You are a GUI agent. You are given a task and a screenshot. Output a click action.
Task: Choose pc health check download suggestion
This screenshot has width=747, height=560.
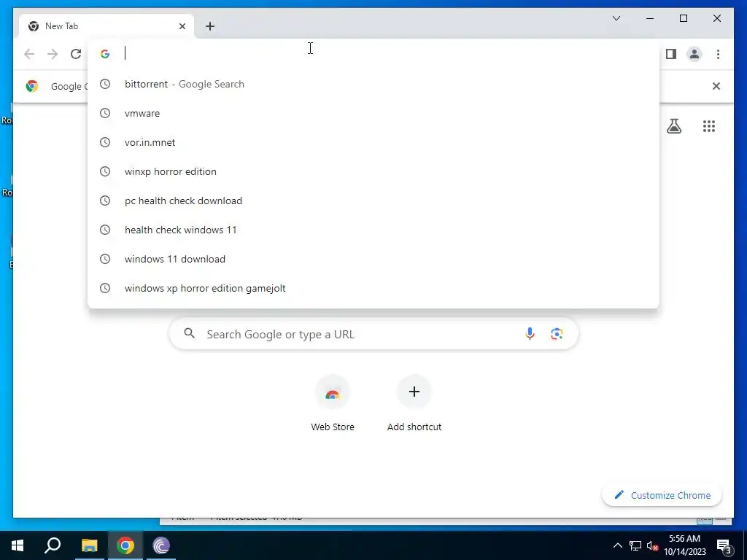click(x=373, y=201)
